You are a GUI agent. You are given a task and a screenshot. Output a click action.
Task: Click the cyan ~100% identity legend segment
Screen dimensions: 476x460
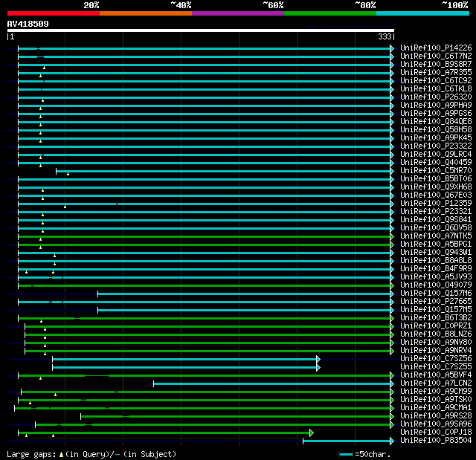point(422,13)
